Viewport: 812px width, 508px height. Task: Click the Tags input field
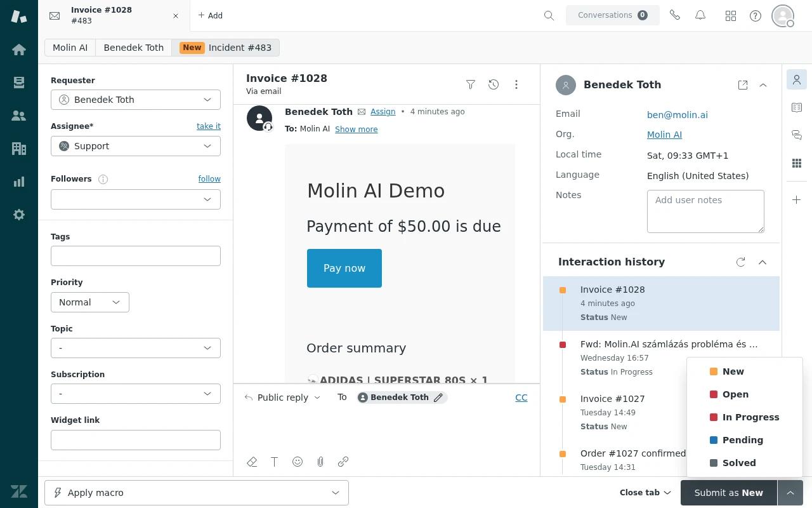(x=136, y=256)
